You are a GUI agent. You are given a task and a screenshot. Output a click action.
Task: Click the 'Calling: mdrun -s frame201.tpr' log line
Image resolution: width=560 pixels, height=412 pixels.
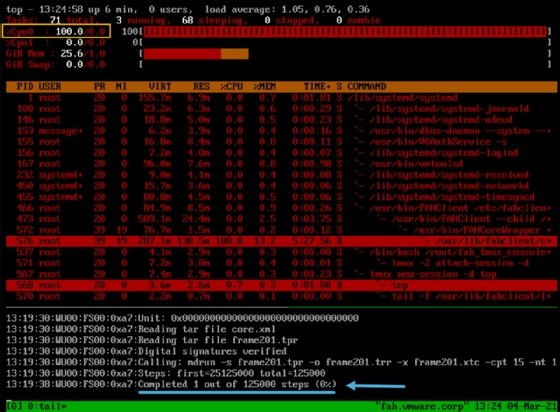[281, 362]
